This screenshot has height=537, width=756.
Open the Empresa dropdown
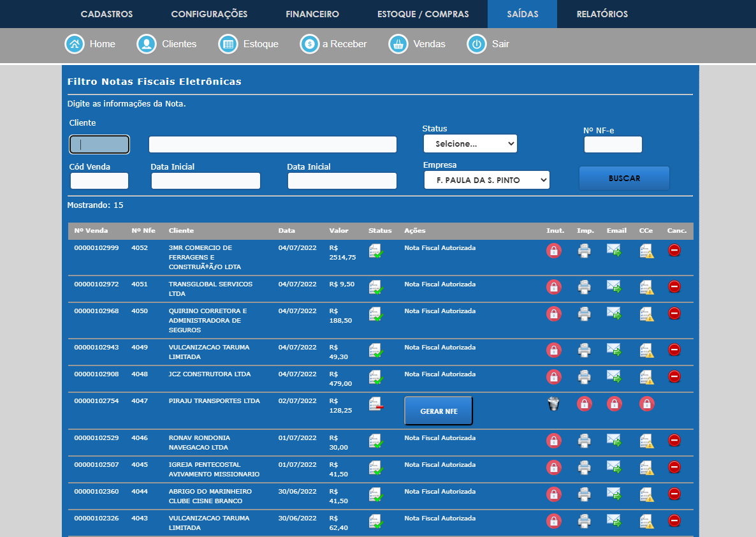click(486, 180)
